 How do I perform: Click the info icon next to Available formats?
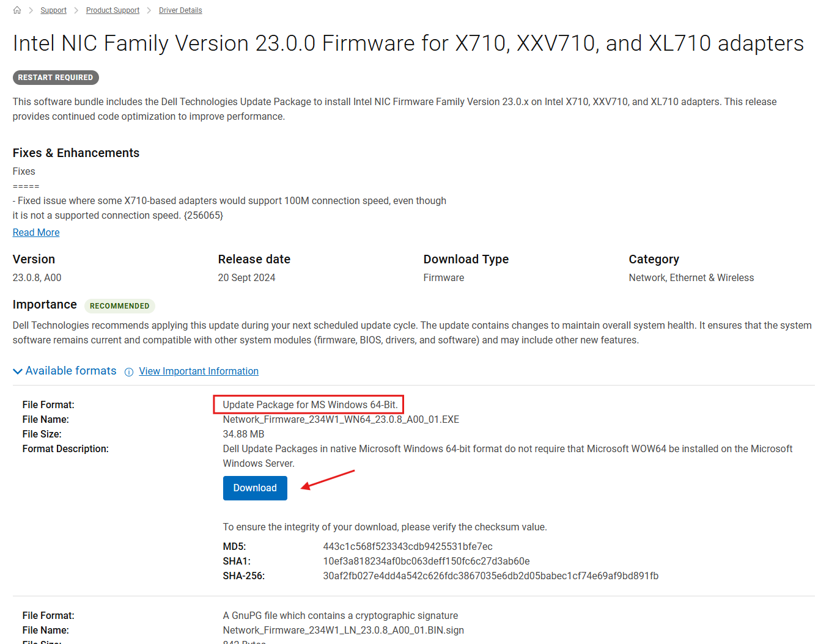(128, 371)
